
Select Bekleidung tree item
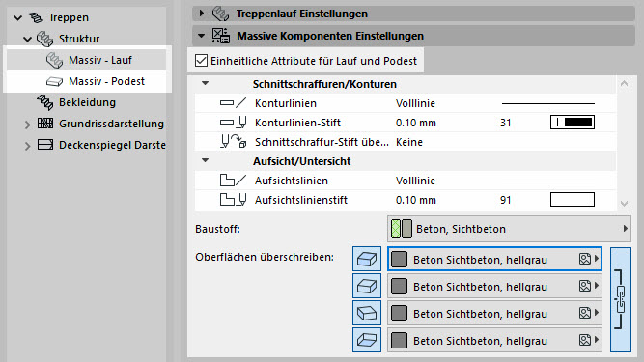click(x=87, y=102)
